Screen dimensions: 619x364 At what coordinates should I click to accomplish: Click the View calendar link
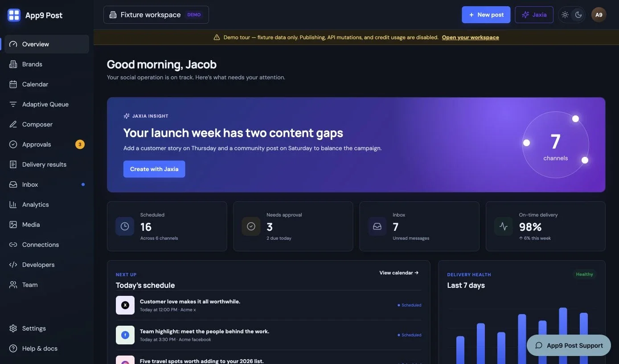click(x=399, y=273)
